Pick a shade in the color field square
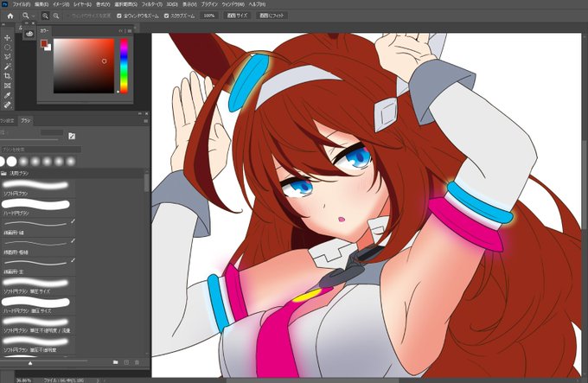 coord(84,66)
